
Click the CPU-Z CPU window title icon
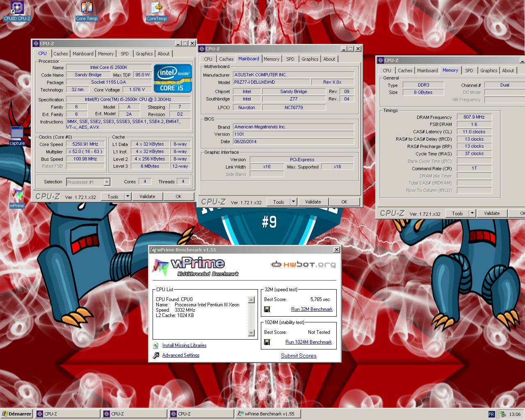point(36,43)
